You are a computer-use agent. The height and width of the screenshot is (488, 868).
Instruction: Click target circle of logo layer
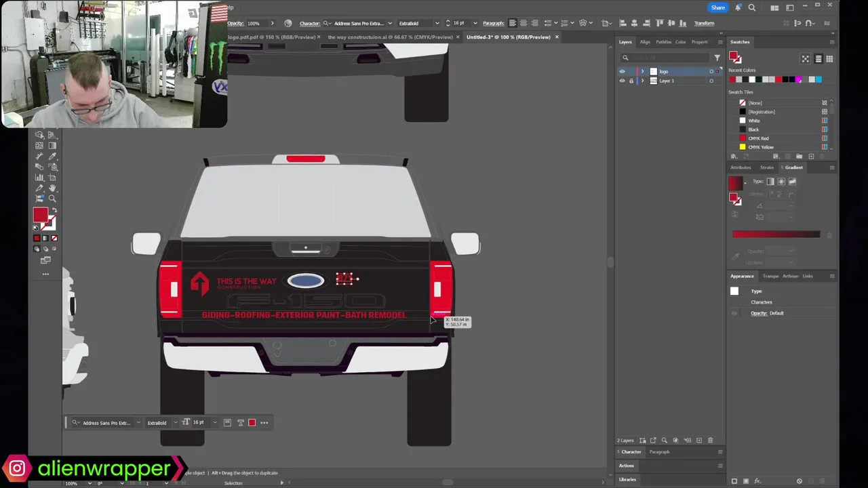[x=711, y=71]
